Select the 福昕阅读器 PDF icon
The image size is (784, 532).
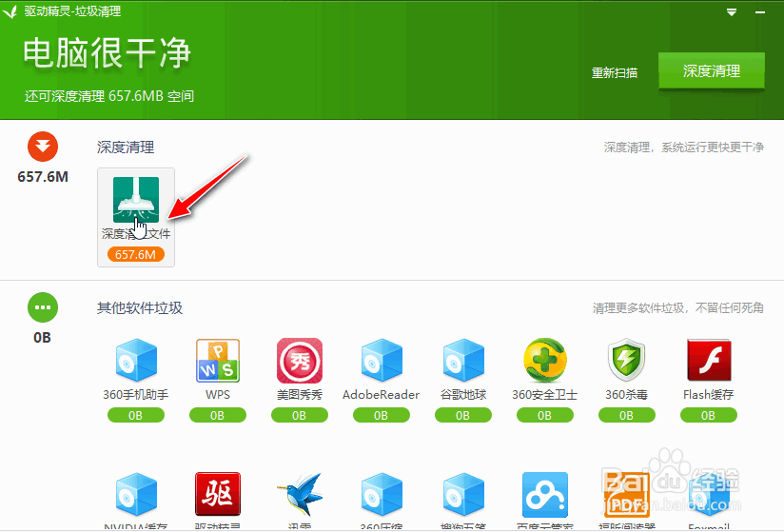click(626, 495)
